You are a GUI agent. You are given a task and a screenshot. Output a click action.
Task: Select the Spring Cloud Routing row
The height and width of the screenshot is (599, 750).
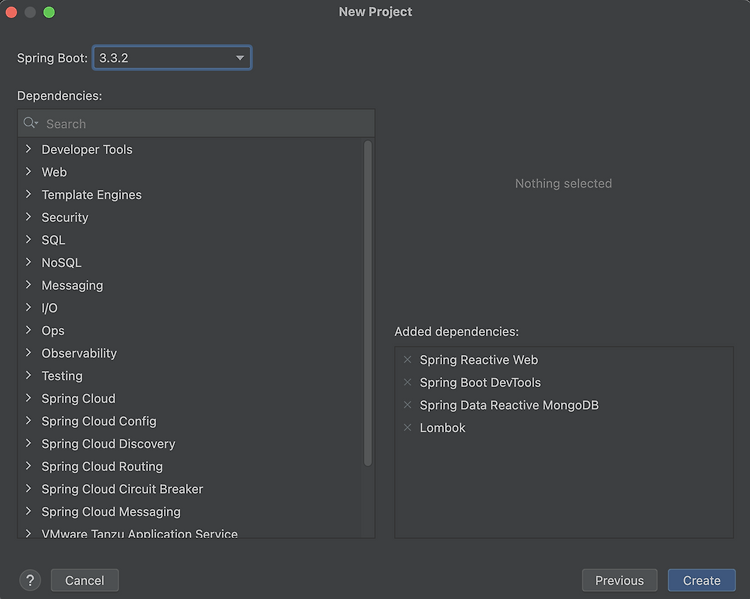click(x=190, y=466)
